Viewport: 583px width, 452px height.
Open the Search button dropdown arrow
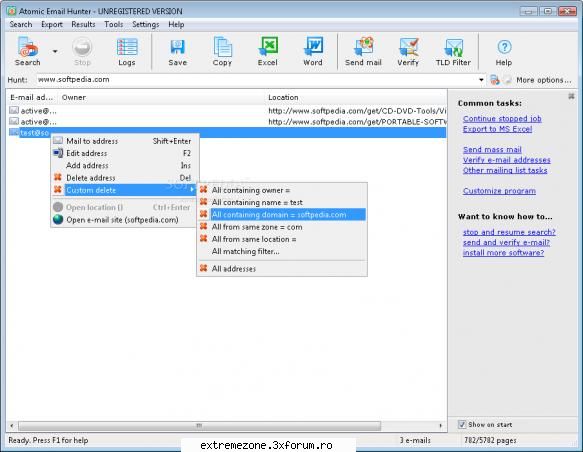[55, 51]
